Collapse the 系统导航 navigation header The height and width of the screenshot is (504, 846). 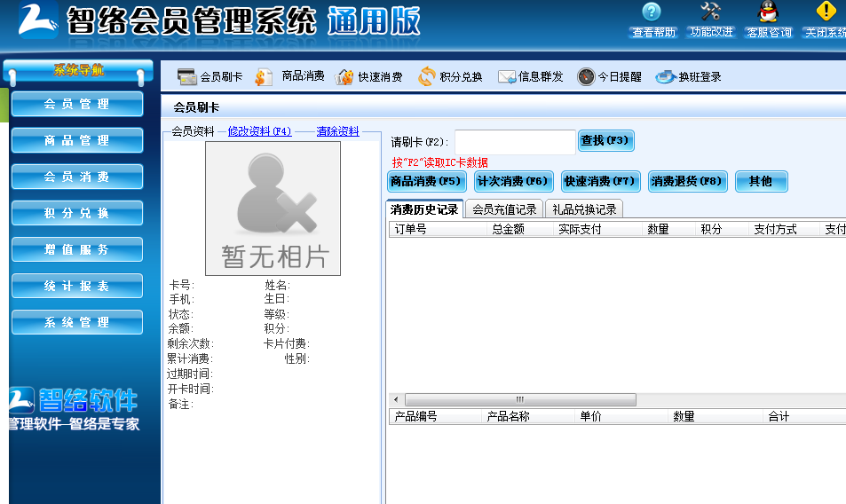coord(78,70)
